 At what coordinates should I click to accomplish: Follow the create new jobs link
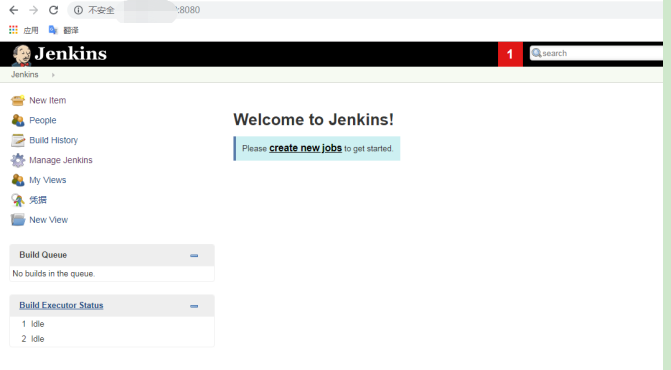[x=305, y=148]
